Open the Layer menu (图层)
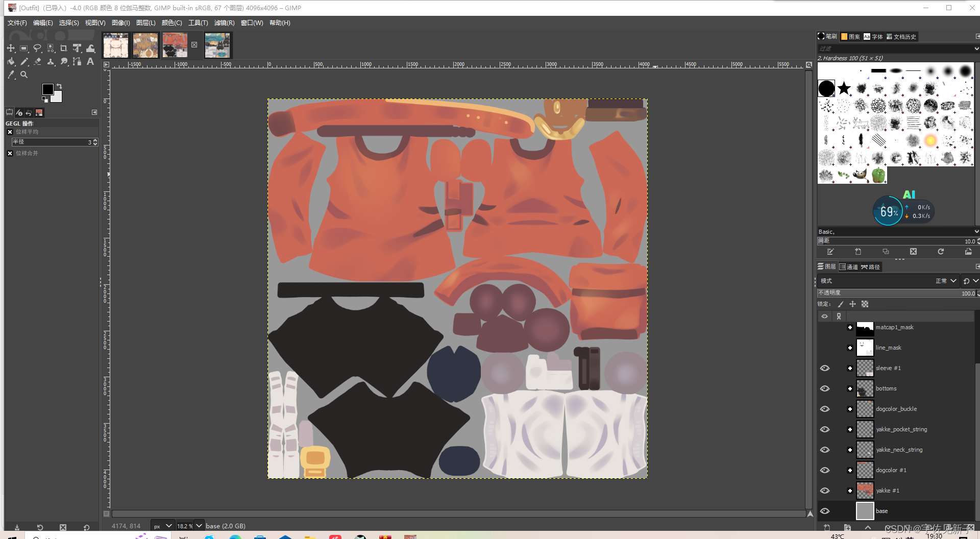Viewport: 980px width, 539px height. click(145, 23)
